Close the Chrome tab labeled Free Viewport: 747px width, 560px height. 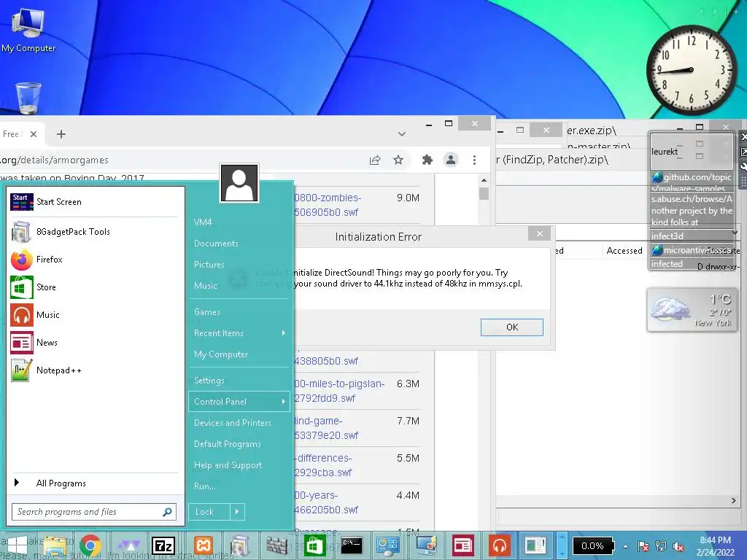point(34,134)
